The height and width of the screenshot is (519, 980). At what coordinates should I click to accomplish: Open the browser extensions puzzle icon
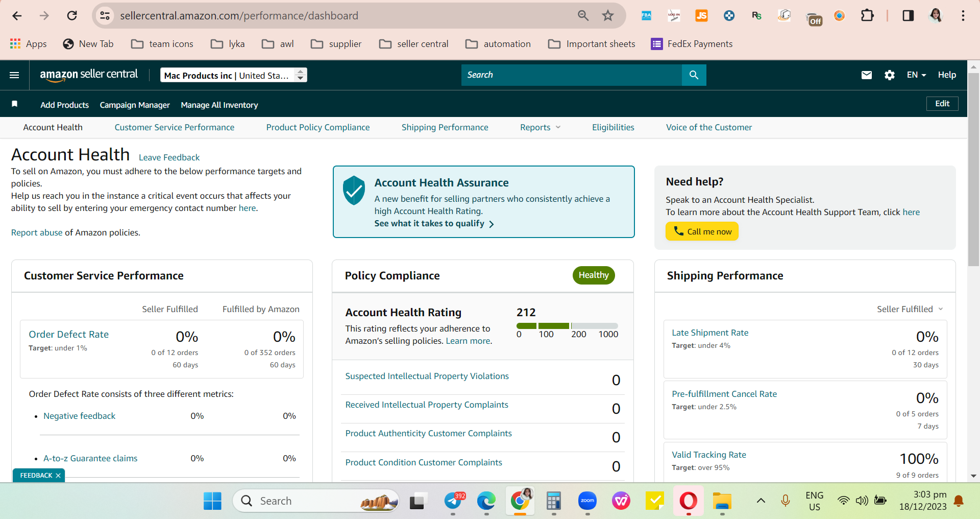(x=867, y=16)
